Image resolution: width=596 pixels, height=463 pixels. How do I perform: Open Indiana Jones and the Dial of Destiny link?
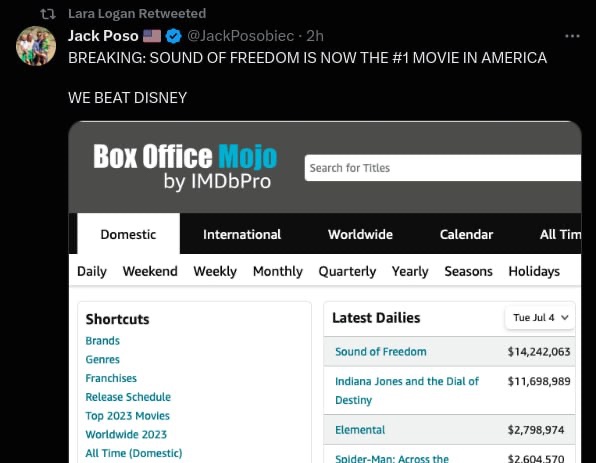click(407, 390)
